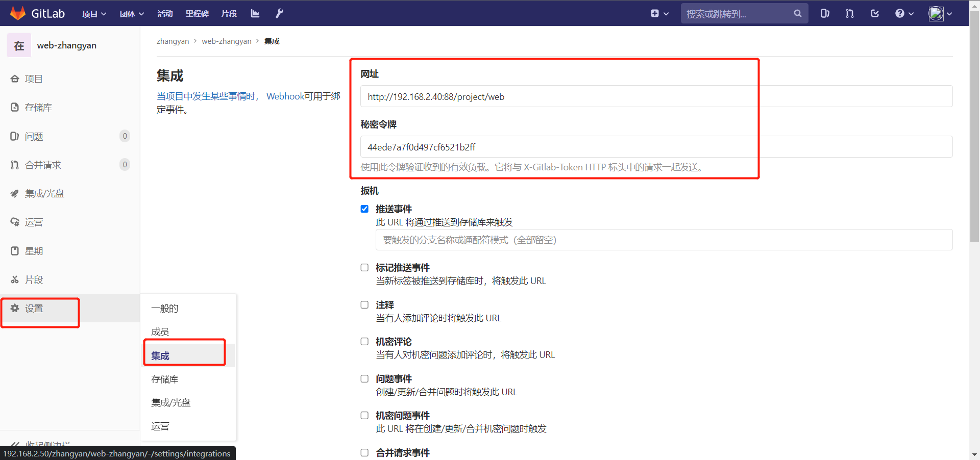Open the admin area wrench icon
The height and width of the screenshot is (460, 980).
point(279,13)
